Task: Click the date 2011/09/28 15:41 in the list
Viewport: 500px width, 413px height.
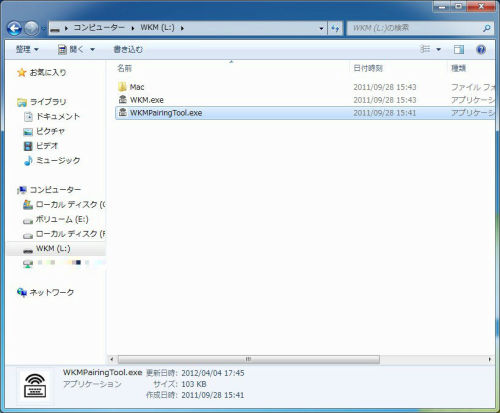Action: tap(385, 113)
